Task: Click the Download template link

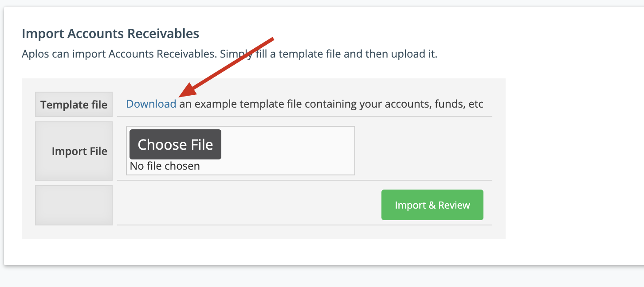Action: [x=151, y=104]
